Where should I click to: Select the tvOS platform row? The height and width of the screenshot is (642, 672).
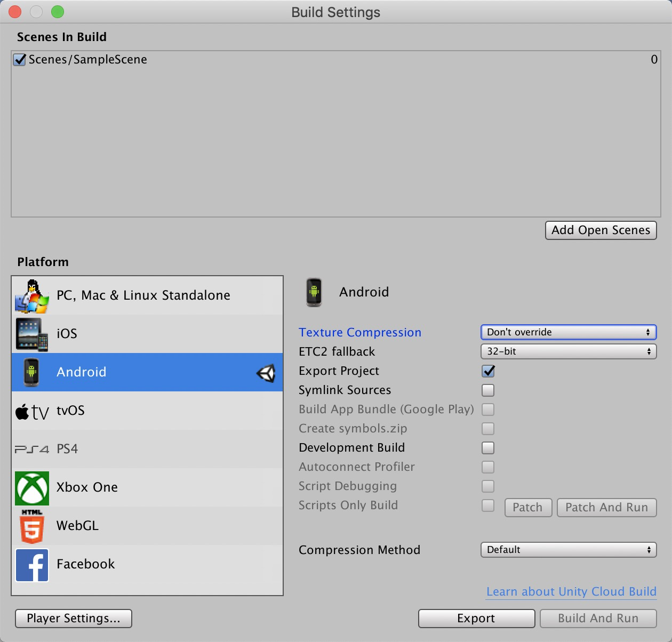coord(147,411)
